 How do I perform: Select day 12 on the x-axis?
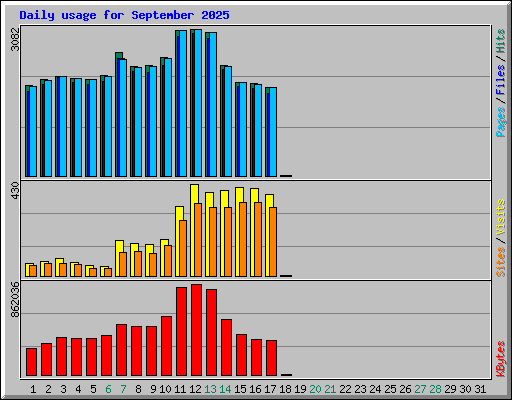pyautogui.click(x=195, y=389)
